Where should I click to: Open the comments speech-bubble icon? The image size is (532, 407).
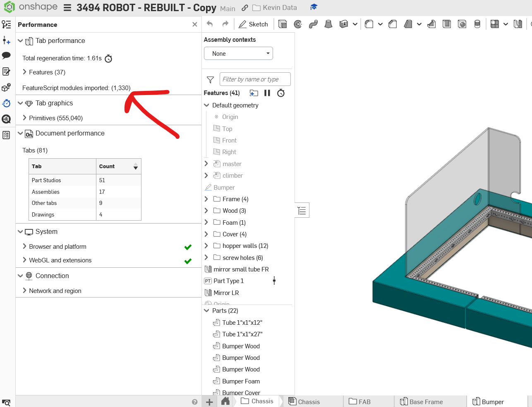click(6, 55)
